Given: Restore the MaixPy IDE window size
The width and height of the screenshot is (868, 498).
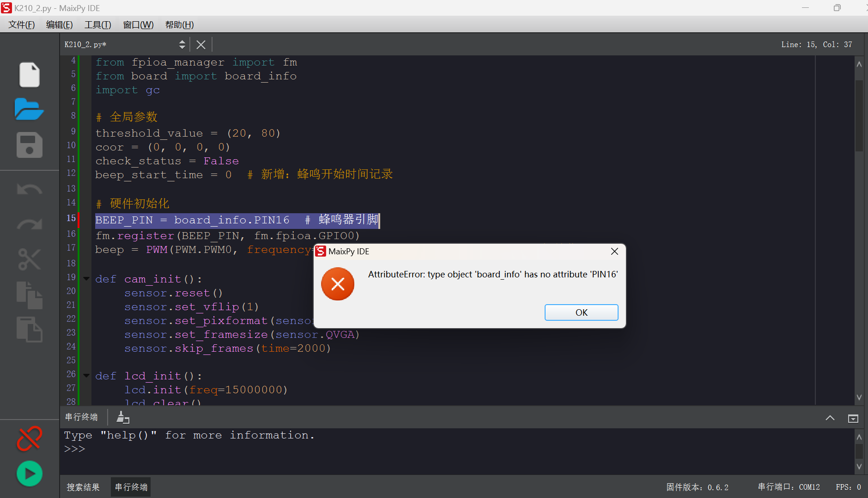Looking at the screenshot, I should click(837, 8).
